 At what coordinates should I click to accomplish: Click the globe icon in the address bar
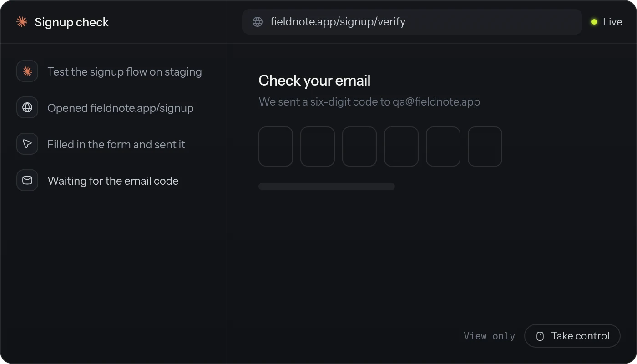click(x=258, y=22)
